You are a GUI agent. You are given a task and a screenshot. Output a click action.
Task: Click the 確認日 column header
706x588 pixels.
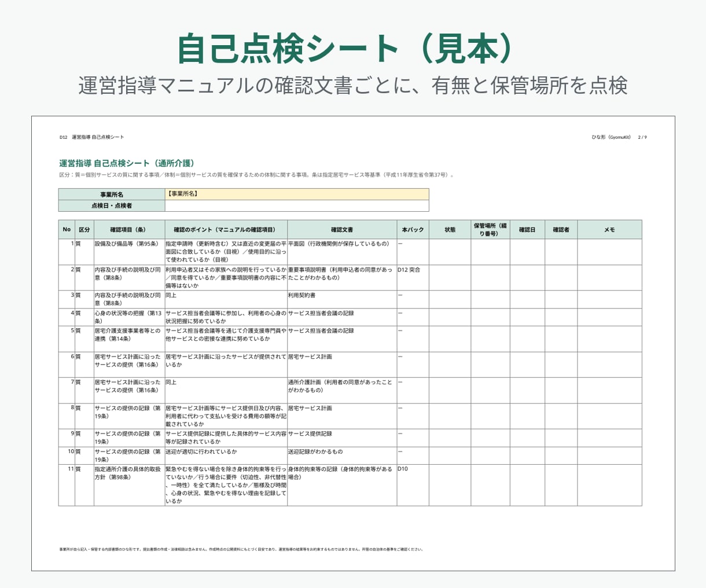(x=527, y=229)
